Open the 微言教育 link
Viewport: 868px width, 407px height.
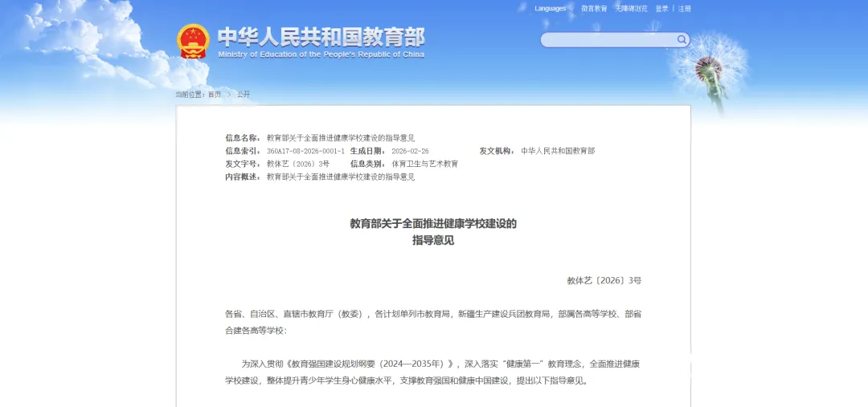[594, 9]
